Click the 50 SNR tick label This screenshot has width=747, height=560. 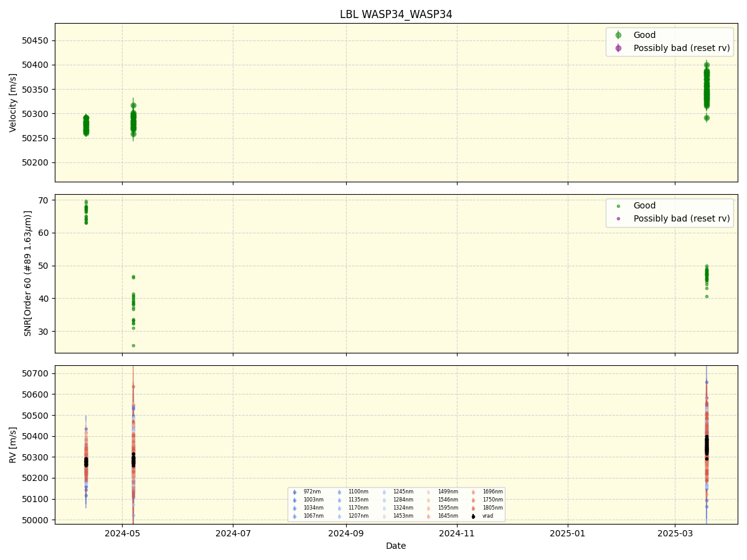point(44,266)
